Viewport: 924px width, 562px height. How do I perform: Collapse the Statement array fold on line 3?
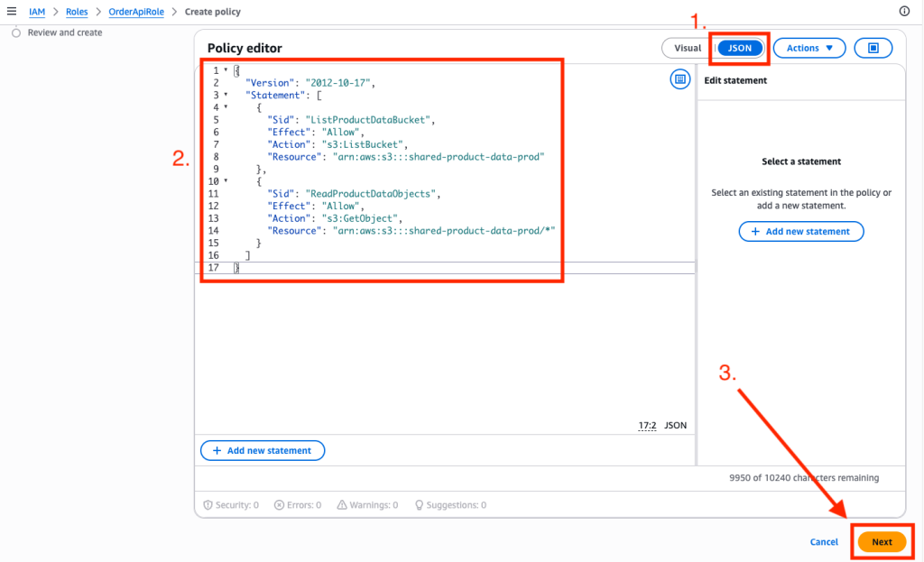(x=226, y=95)
